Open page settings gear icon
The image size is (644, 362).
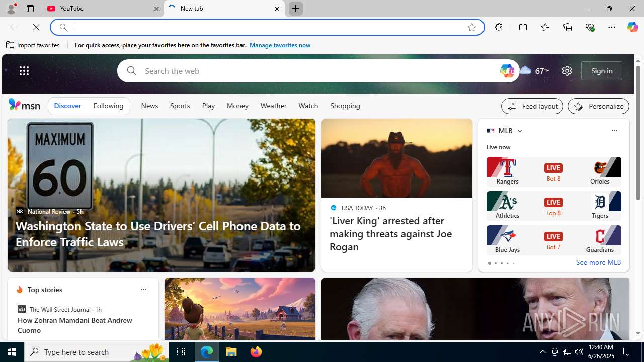coord(567,71)
